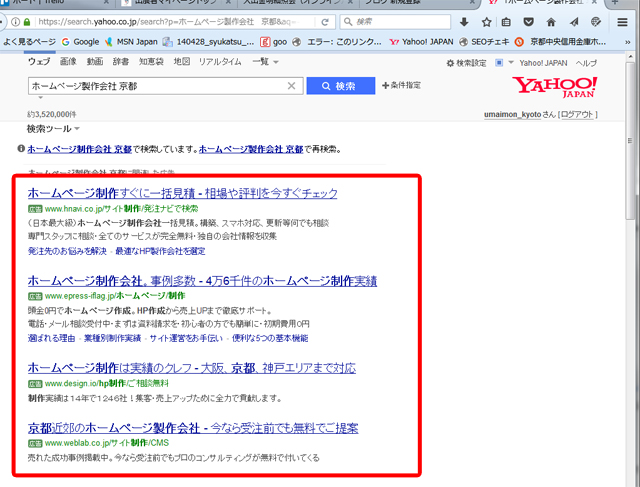Click sitelink サイト運営をお手伝い
This screenshot has height=487, width=640.
pyautogui.click(x=186, y=338)
